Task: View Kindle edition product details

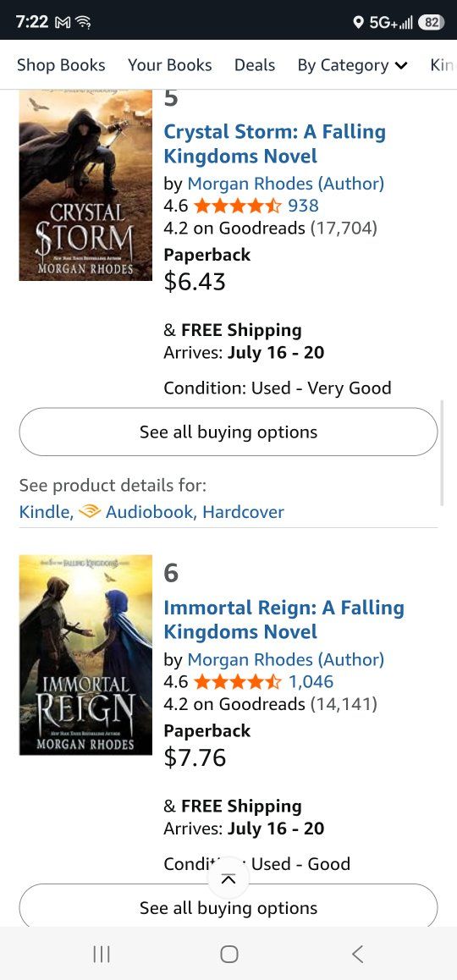Action: (44, 512)
